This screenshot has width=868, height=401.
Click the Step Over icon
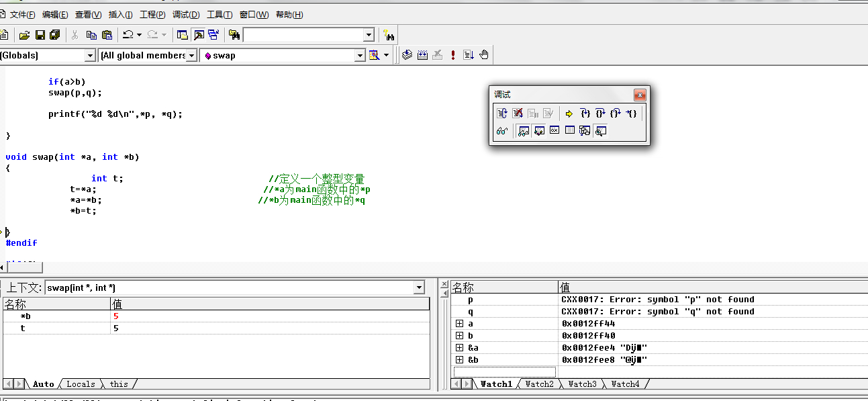(601, 114)
